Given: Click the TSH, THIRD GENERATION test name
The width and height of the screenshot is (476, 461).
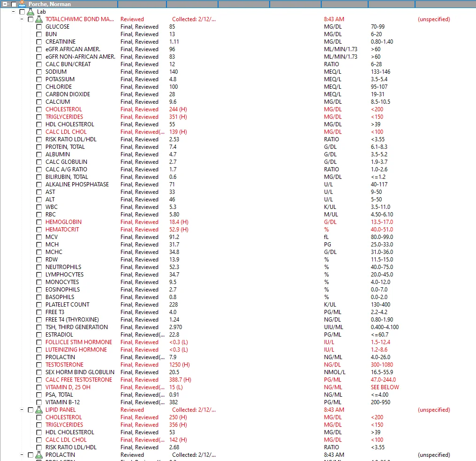Looking at the screenshot, I should (76, 327).
